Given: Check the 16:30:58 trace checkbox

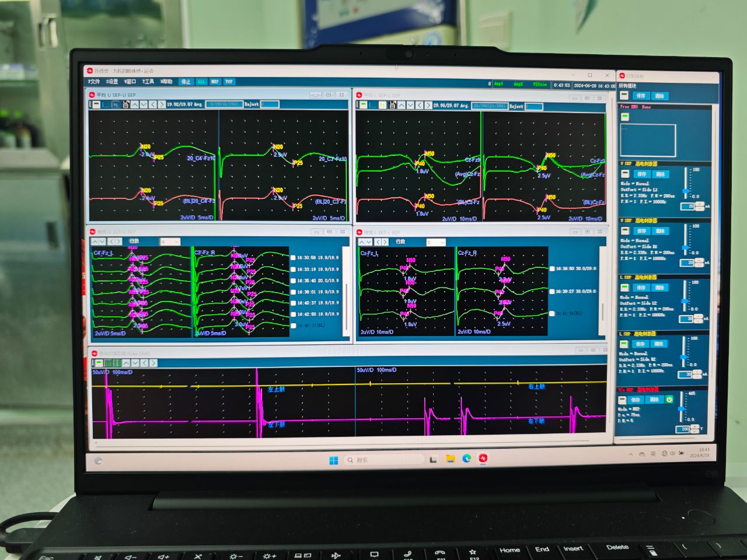Looking at the screenshot, I should [293, 257].
